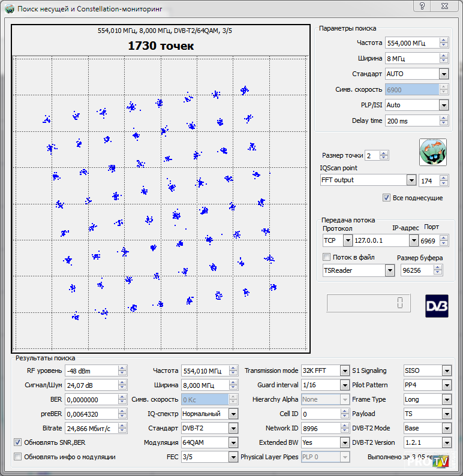Click the help question mark button

pyautogui.click(x=423, y=6)
